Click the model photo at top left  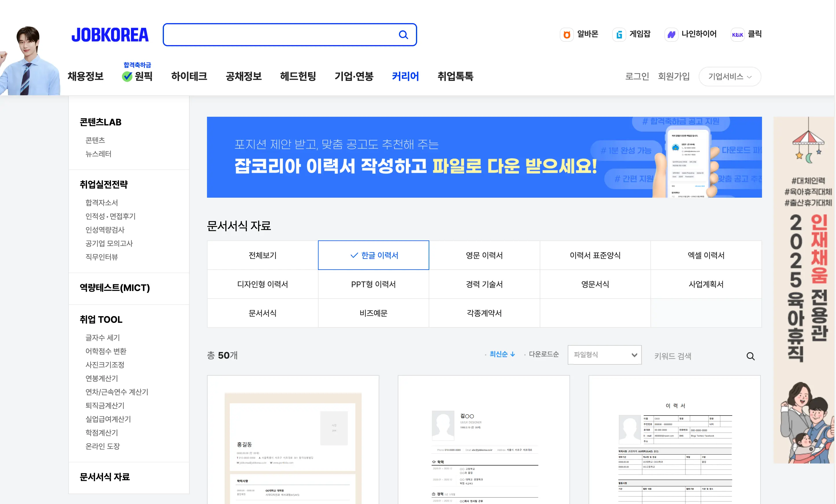coord(30,60)
